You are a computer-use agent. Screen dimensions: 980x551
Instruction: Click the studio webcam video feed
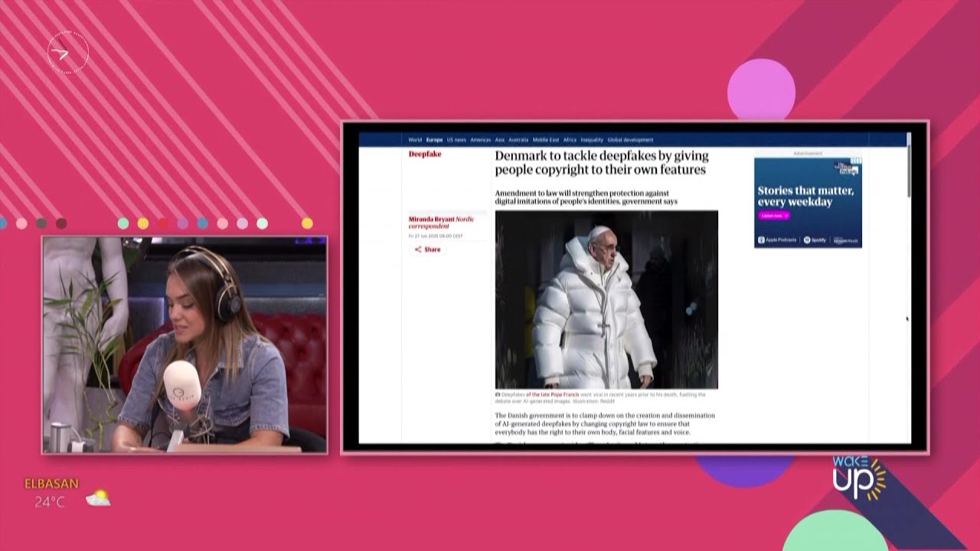pyautogui.click(x=185, y=344)
